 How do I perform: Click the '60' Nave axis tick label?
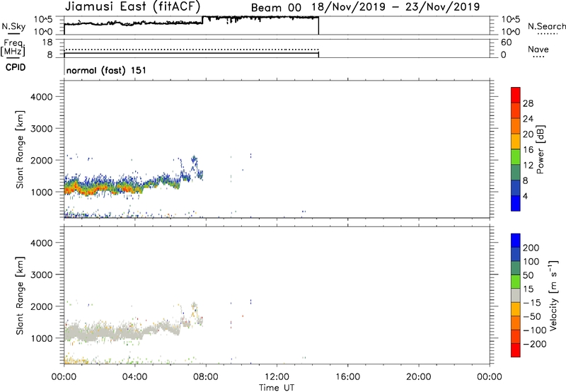point(506,42)
